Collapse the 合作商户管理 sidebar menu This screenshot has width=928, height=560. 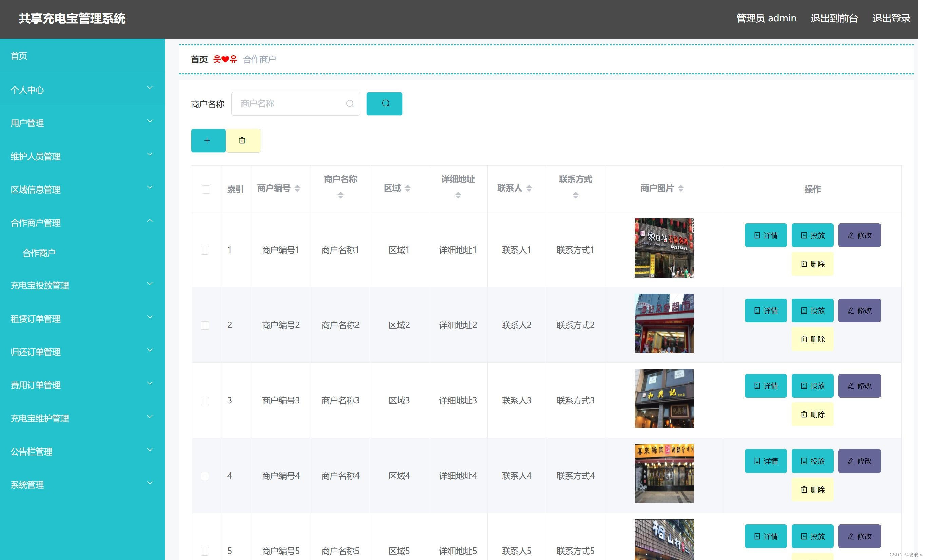click(x=82, y=222)
